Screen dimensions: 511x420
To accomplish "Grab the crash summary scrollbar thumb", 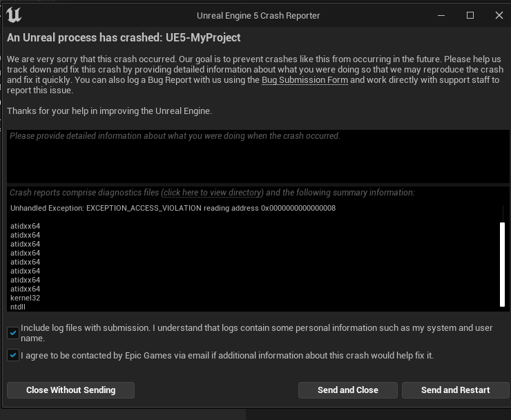I will click(502, 265).
